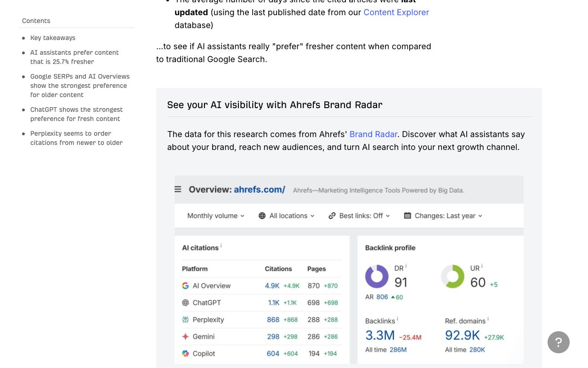The width and height of the screenshot is (588, 368).
Task: Show the AI citations info tooltip icon
Action: 221,246
